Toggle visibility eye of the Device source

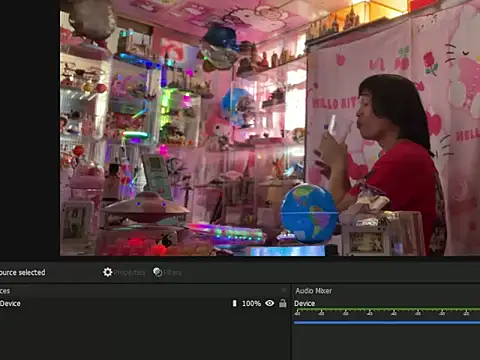[270, 303]
